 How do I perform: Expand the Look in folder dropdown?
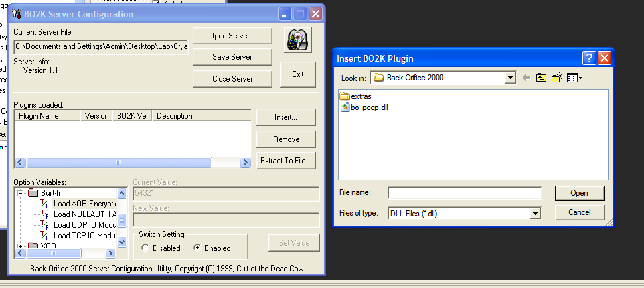[510, 78]
